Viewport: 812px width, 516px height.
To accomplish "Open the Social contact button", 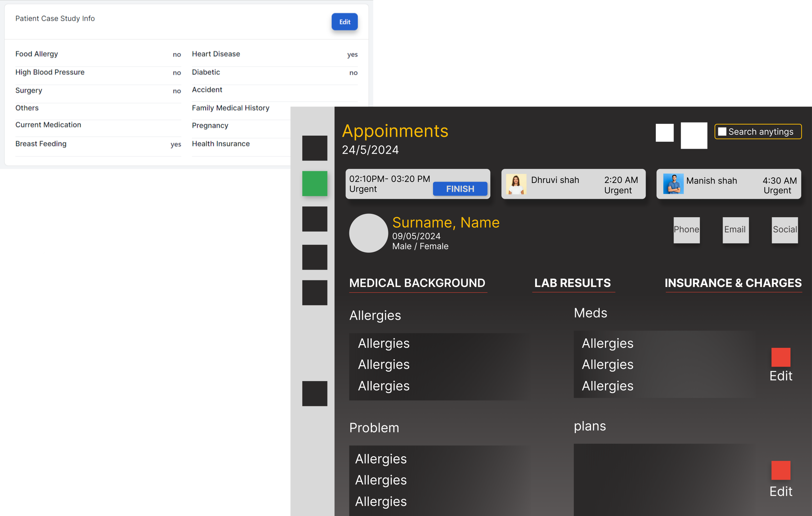I will point(784,230).
